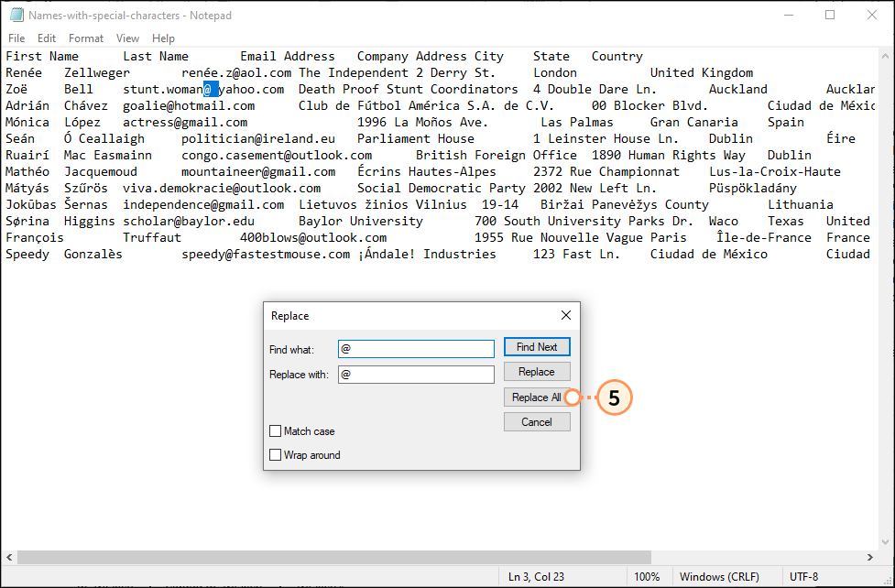Click the 100% zoom status entry

647,577
